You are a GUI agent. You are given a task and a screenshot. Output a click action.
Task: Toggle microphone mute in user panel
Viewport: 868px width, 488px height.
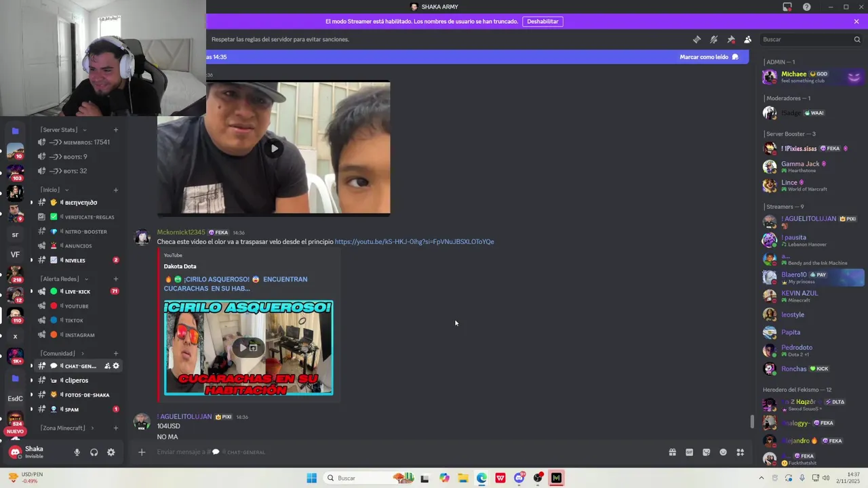coord(77,452)
